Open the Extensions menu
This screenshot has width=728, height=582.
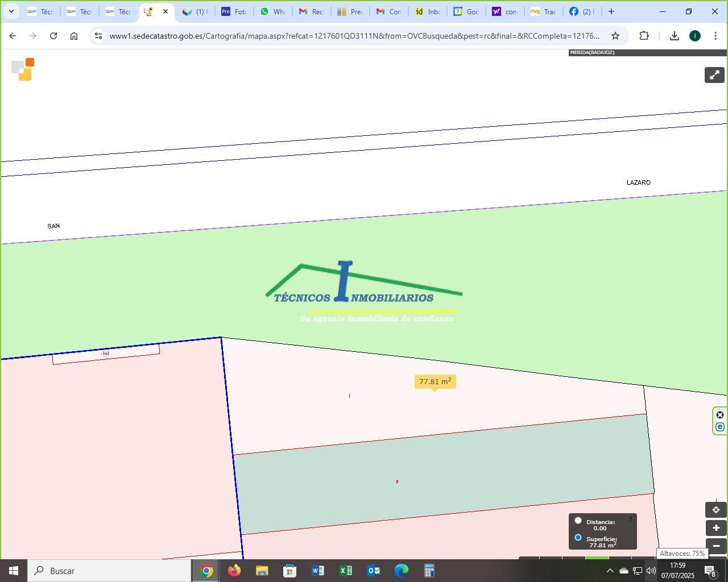(644, 36)
